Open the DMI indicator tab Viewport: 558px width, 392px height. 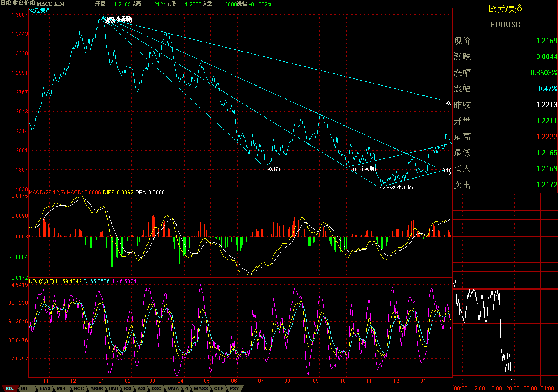pyautogui.click(x=113, y=388)
